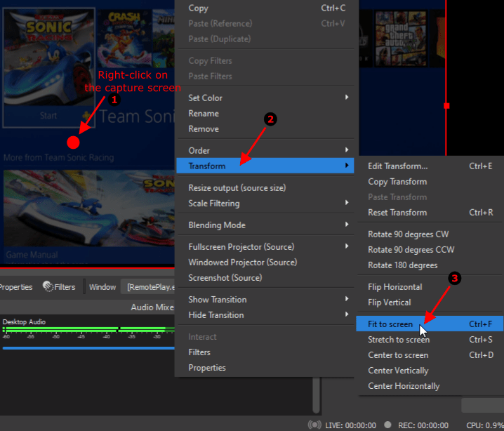This screenshot has height=431, width=504.
Task: Rotate source 180 degrees
Action: click(430, 265)
